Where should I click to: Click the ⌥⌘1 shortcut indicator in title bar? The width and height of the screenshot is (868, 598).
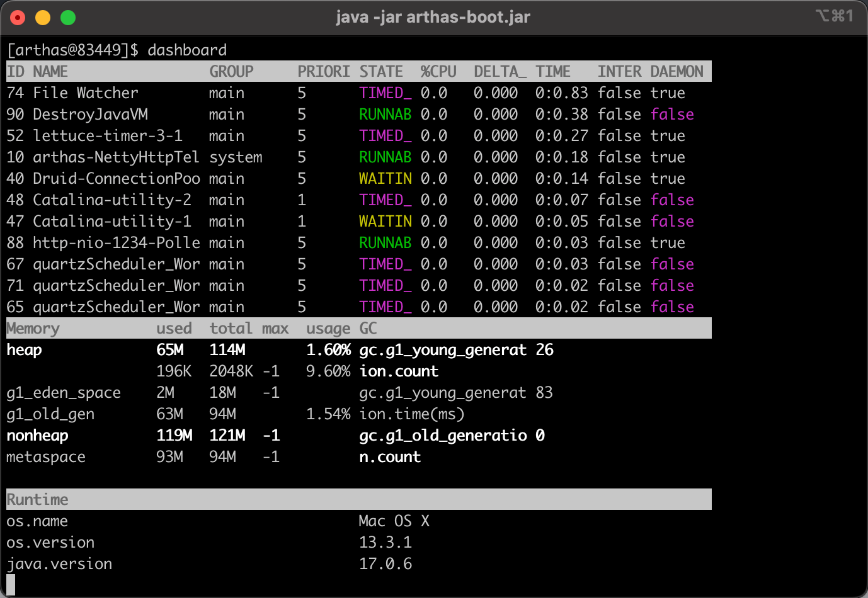[834, 16]
